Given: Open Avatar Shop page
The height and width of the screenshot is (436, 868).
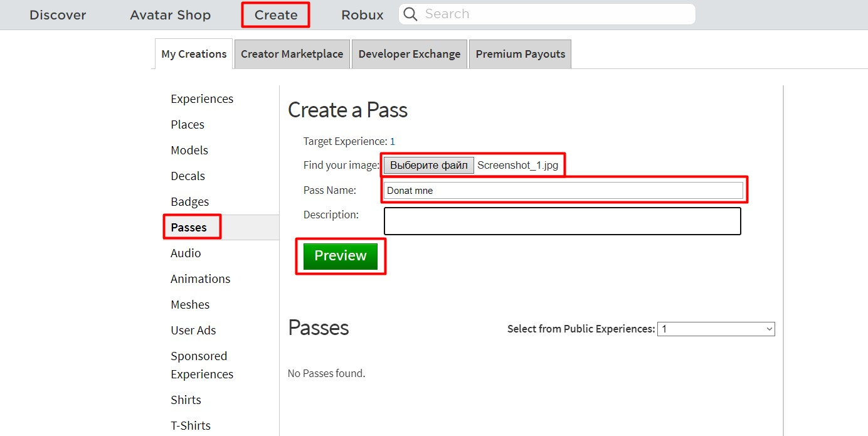Looking at the screenshot, I should [x=170, y=15].
